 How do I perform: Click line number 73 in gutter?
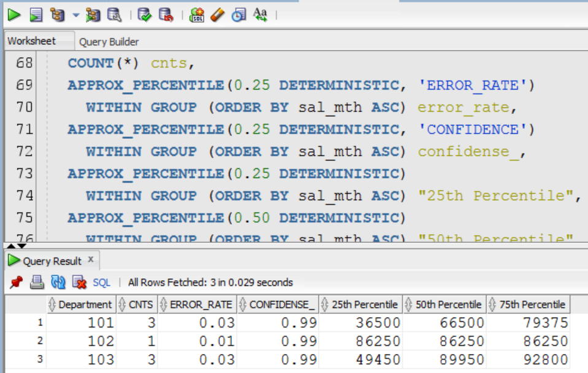click(24, 173)
